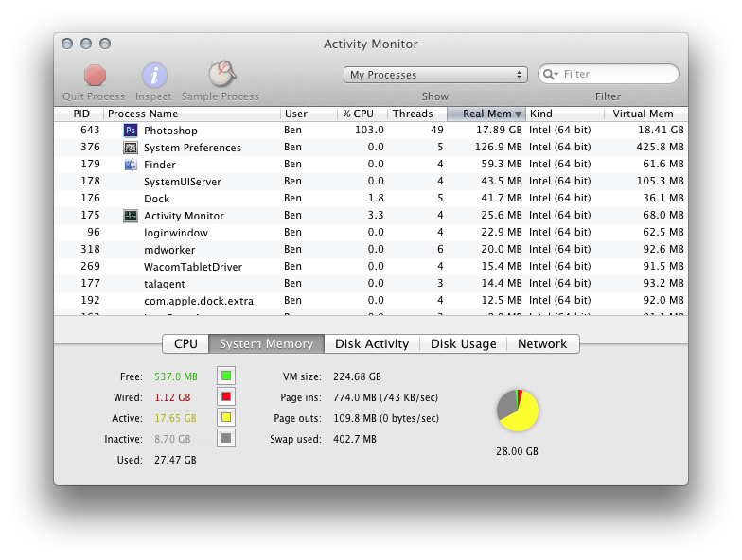Screen dimensions: 742x560
Task: Click Photoshop's 17.89 GB real memory value
Action: [x=499, y=130]
